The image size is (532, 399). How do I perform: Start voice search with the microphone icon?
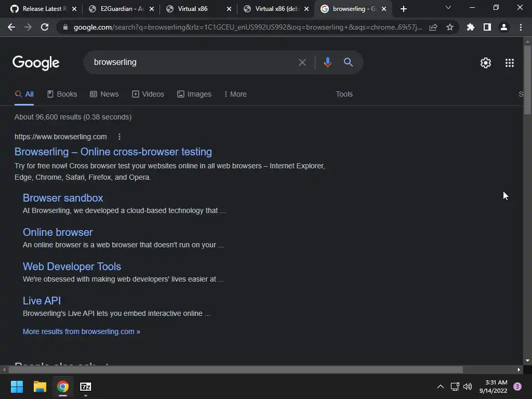click(328, 62)
